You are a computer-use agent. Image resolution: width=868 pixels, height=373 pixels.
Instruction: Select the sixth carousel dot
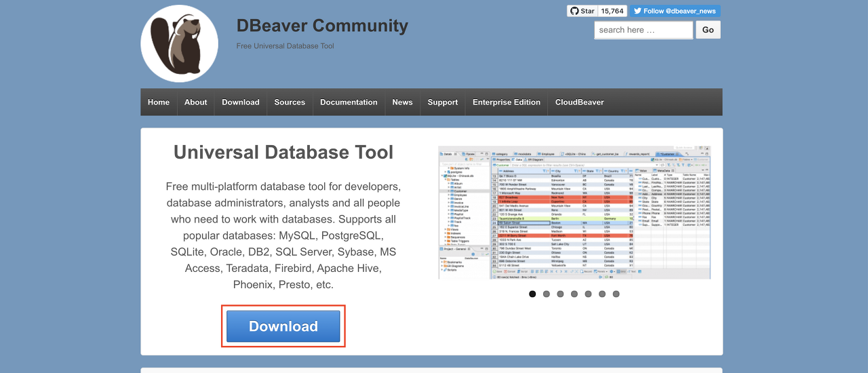point(602,294)
